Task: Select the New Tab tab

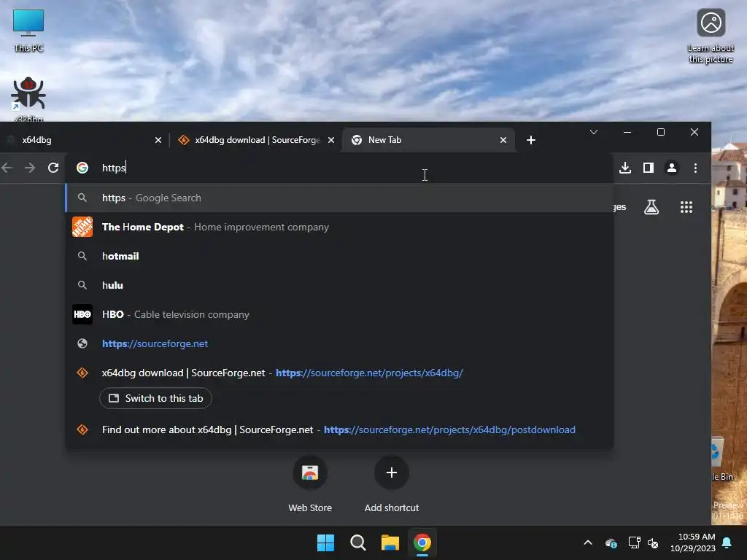Action: point(429,140)
